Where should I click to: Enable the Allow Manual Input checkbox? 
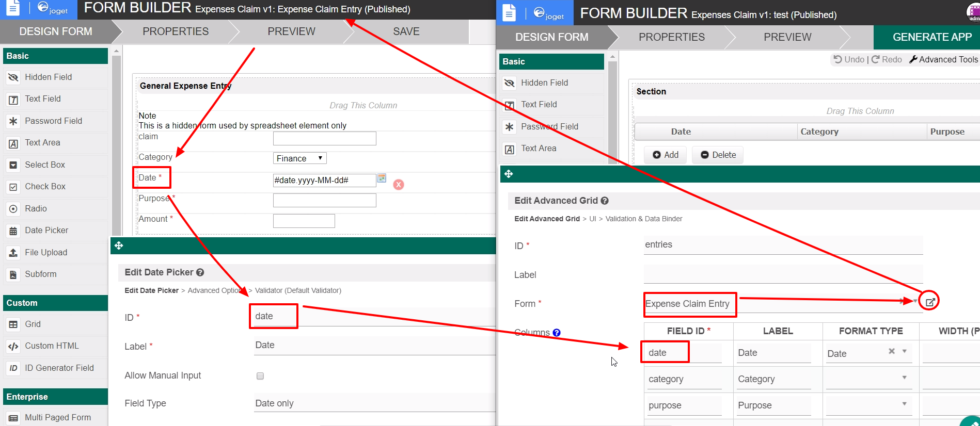(x=260, y=376)
